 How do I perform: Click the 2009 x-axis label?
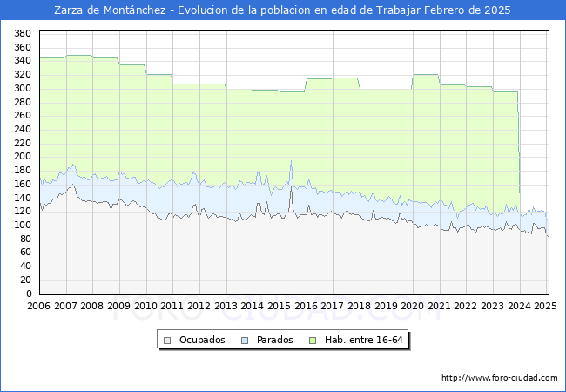tap(118, 306)
